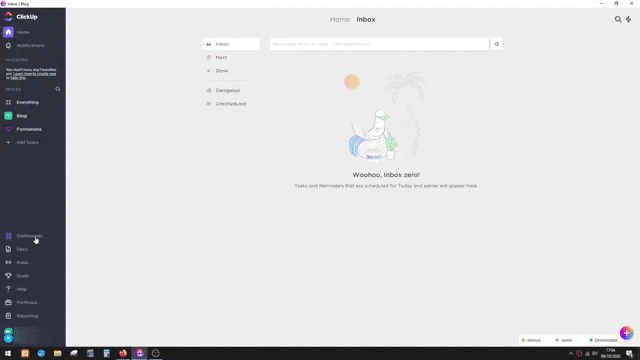Open the lightning bolt quick actions
Image resolution: width=640 pixels, height=360 pixels.
pyautogui.click(x=629, y=19)
